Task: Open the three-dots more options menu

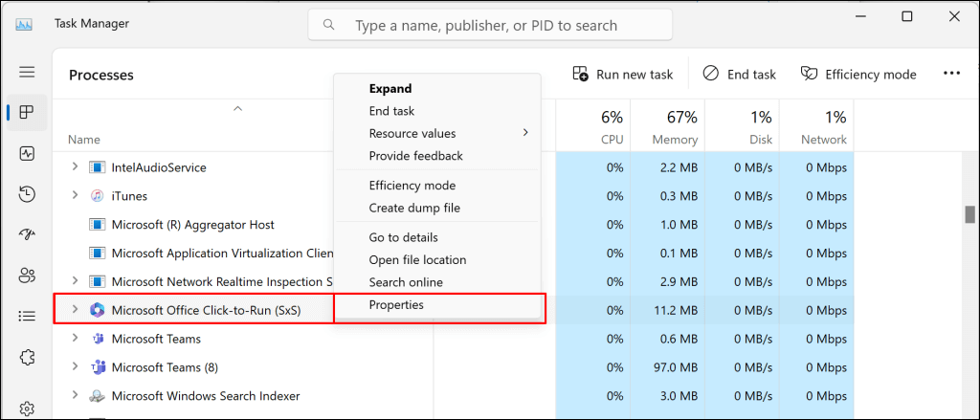Action: point(951,74)
